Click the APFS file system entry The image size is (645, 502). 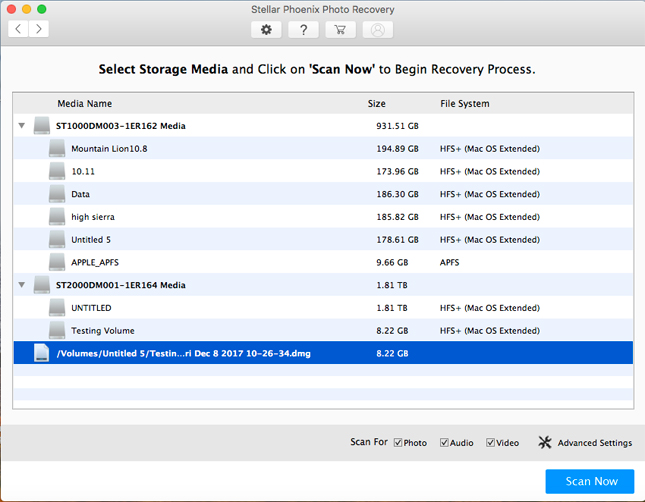[449, 263]
